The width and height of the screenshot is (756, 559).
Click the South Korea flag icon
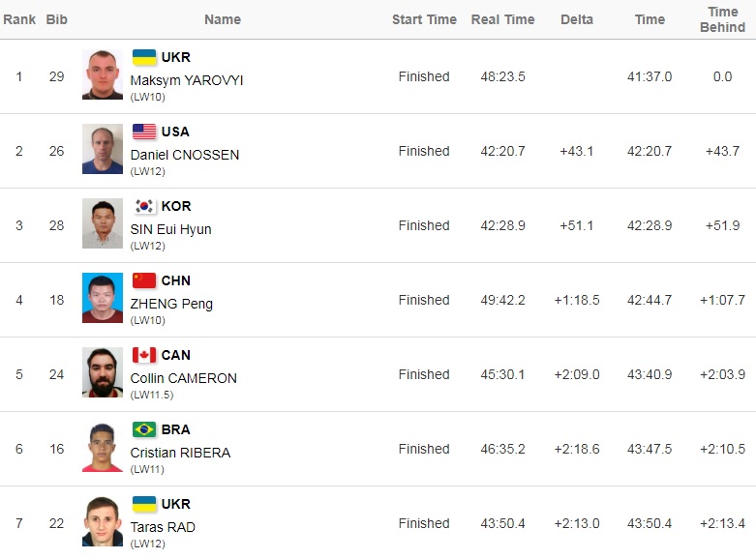tap(144, 206)
